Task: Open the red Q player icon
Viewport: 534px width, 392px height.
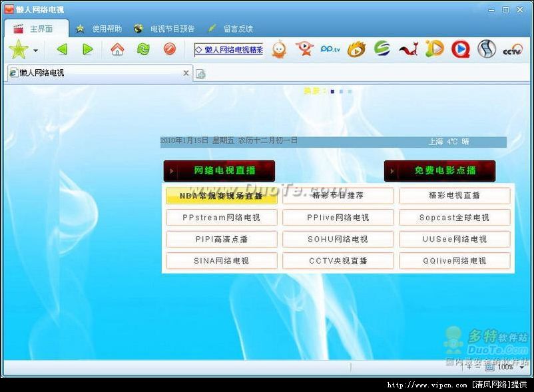Action: pos(461,49)
